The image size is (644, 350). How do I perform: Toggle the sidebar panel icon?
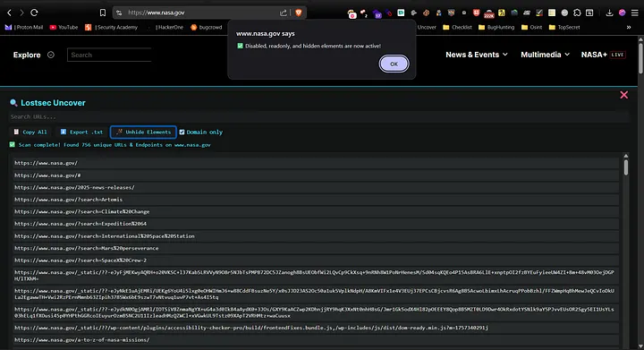589,13
